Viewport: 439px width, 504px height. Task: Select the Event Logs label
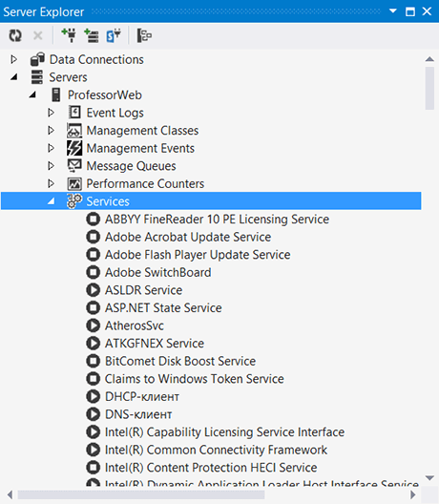click(x=115, y=113)
